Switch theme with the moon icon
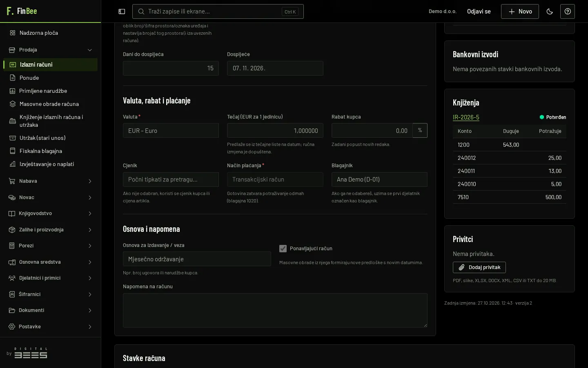Screen dimensions: 588x368 coord(550,11)
